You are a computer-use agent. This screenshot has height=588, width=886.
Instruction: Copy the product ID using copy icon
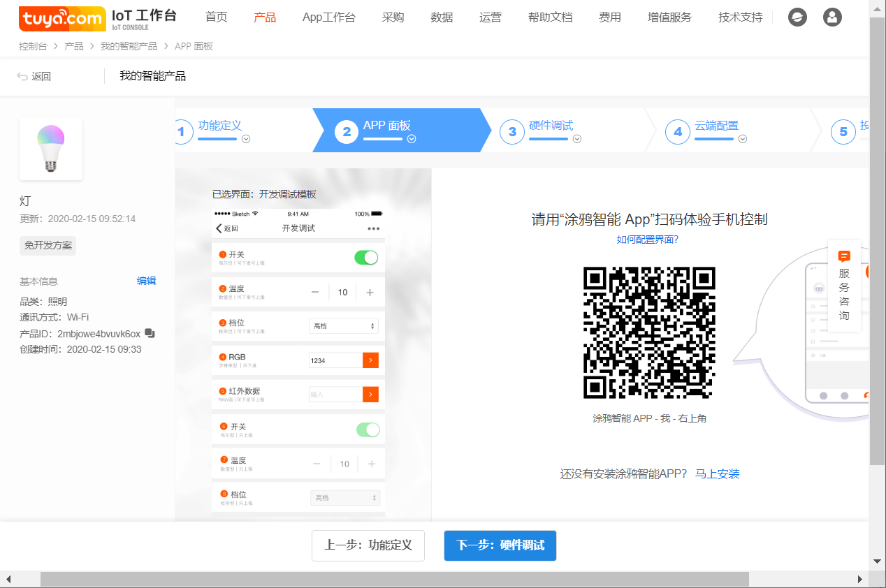coord(150,333)
